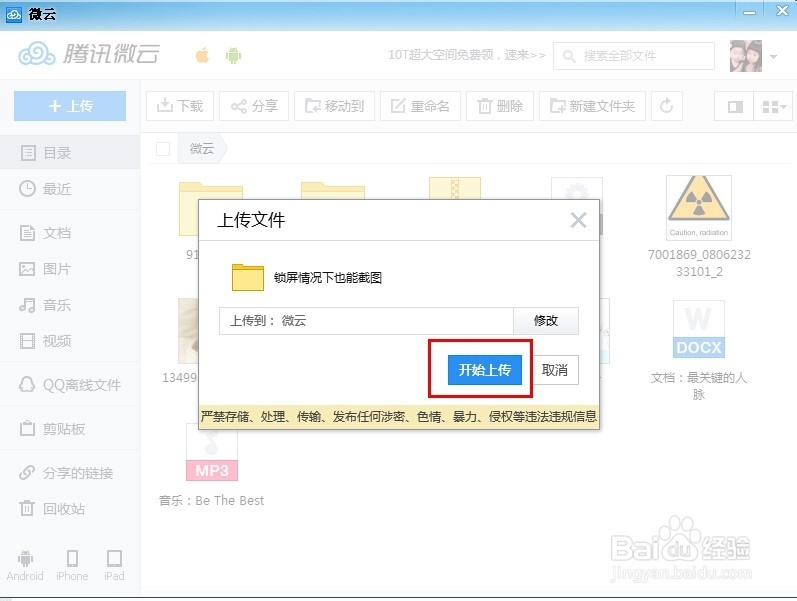Open the account dropdown arrow beside avatar
This screenshot has height=601, width=797.
774,56
